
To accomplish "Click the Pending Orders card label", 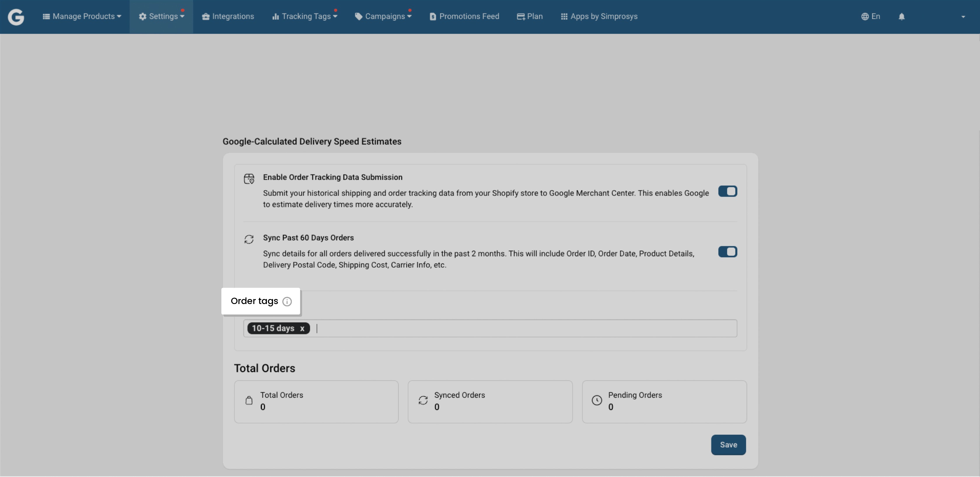I will click(635, 395).
